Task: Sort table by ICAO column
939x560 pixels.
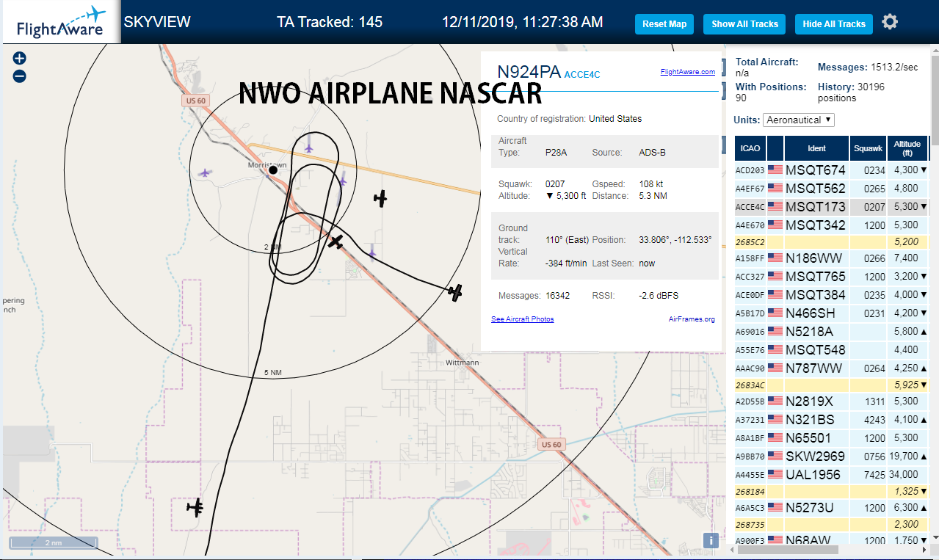Action: pyautogui.click(x=750, y=148)
